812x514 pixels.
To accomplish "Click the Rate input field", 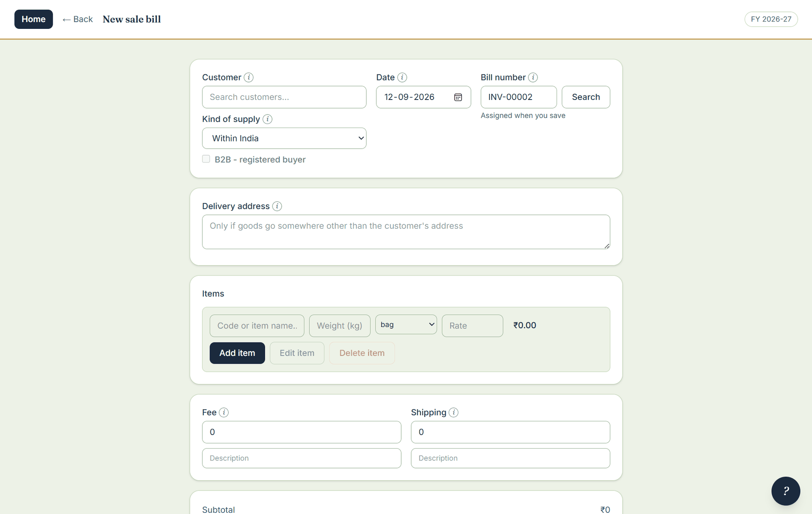I will click(x=472, y=326).
